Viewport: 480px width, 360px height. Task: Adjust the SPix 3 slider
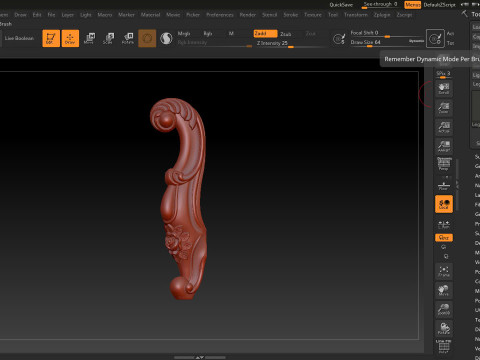click(444, 74)
